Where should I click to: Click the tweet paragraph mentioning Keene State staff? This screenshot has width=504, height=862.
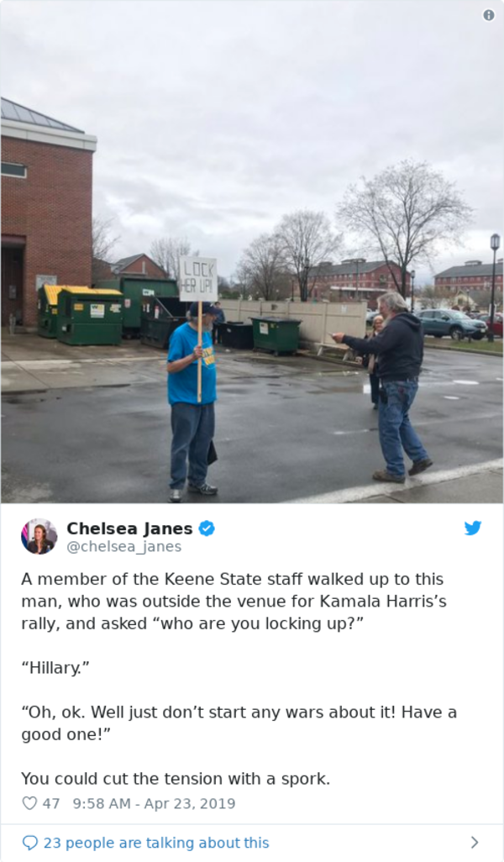(234, 601)
